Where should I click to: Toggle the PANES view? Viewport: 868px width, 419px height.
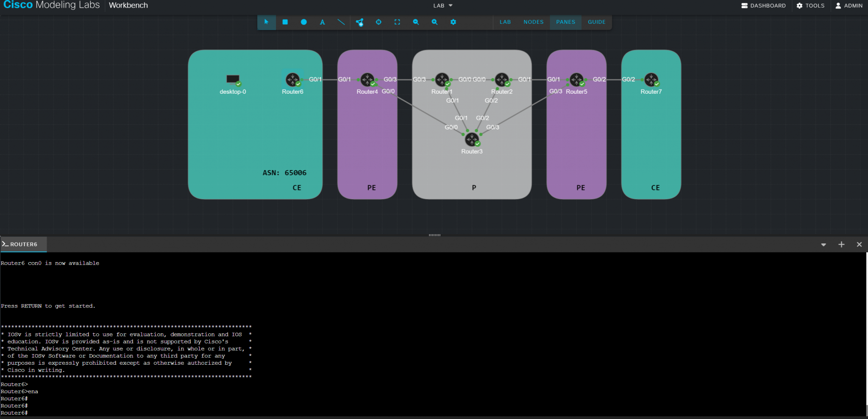click(x=565, y=22)
